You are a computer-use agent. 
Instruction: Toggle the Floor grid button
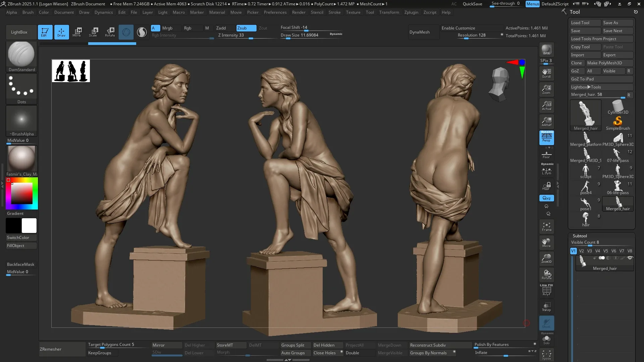point(546,154)
